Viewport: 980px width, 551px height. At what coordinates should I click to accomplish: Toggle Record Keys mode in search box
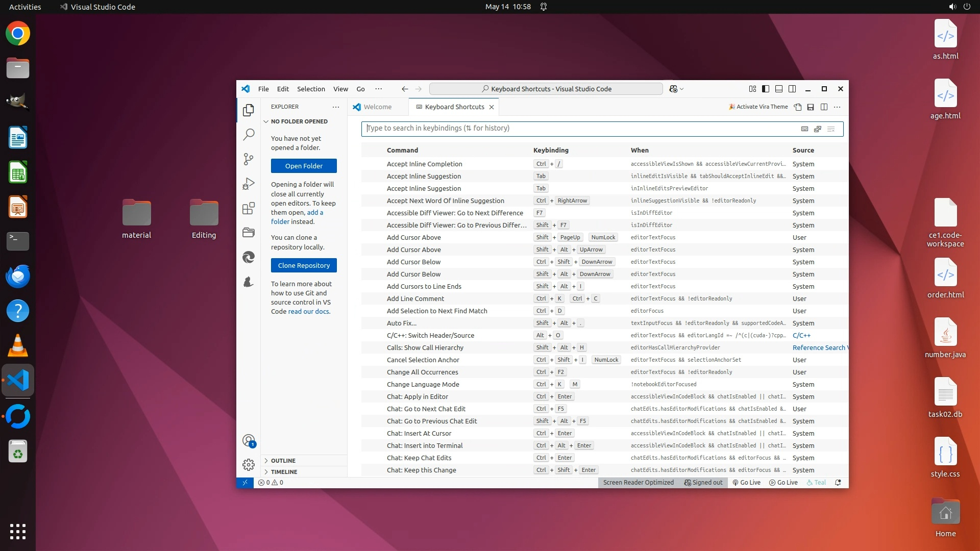[x=804, y=129]
